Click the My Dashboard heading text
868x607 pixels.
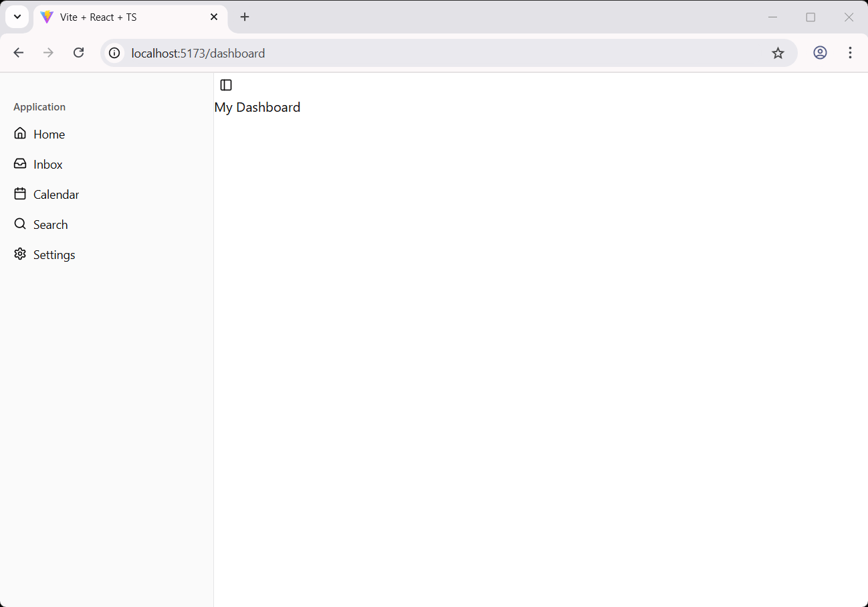(257, 107)
